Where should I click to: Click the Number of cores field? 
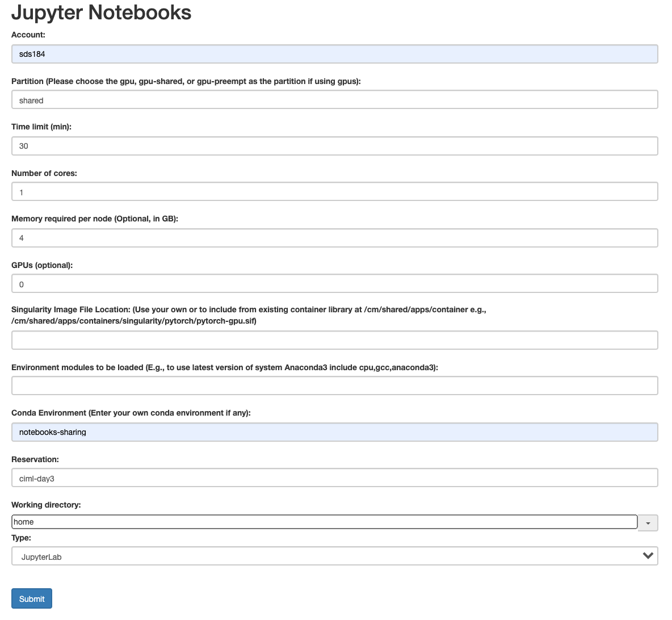coord(334,192)
